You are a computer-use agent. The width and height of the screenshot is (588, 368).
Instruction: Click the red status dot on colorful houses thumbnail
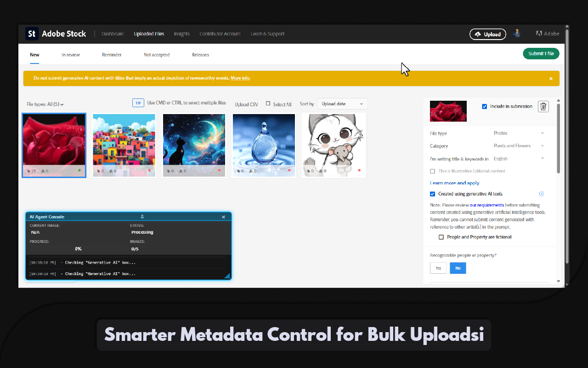(x=149, y=171)
